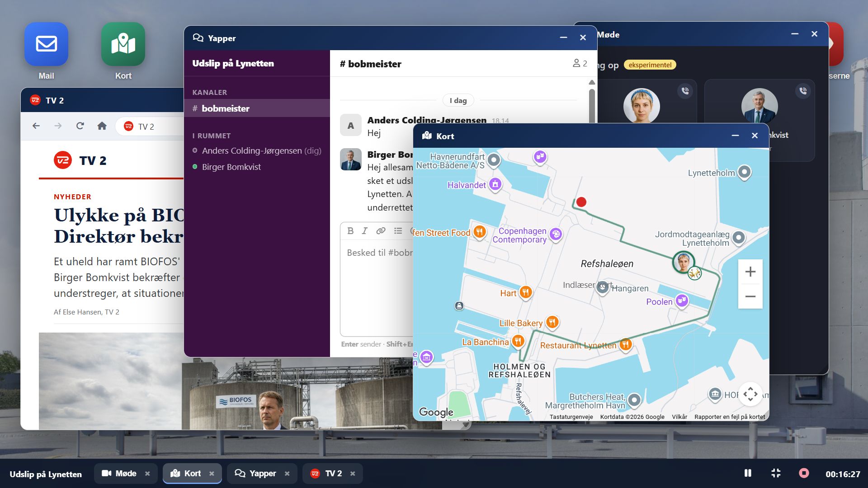This screenshot has width=868, height=488.
Task: Open Tastaturgenveje on the map footer
Action: pos(571,417)
